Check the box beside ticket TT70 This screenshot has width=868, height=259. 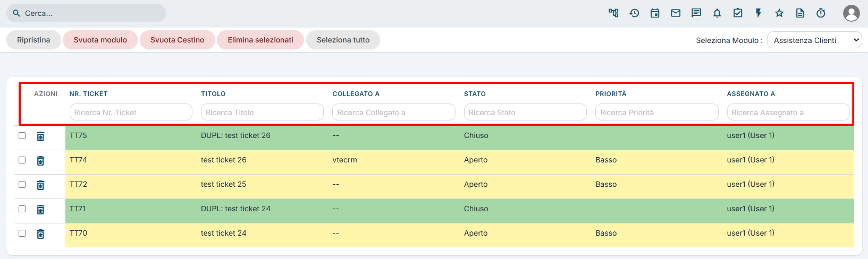pyautogui.click(x=22, y=233)
